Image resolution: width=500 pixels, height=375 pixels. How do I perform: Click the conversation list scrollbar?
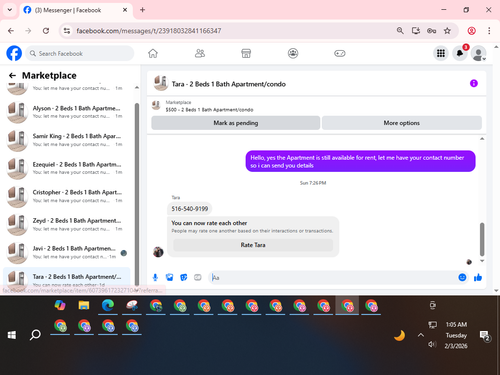coord(137,193)
